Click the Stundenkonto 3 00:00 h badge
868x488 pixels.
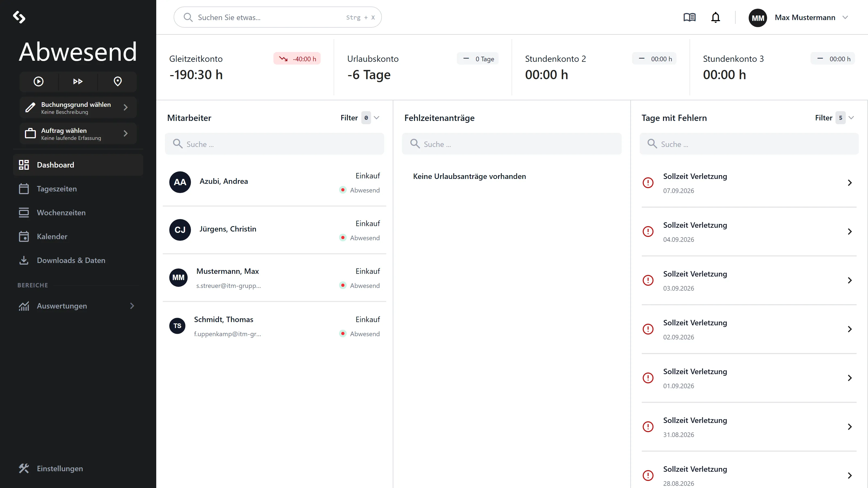(832, 59)
